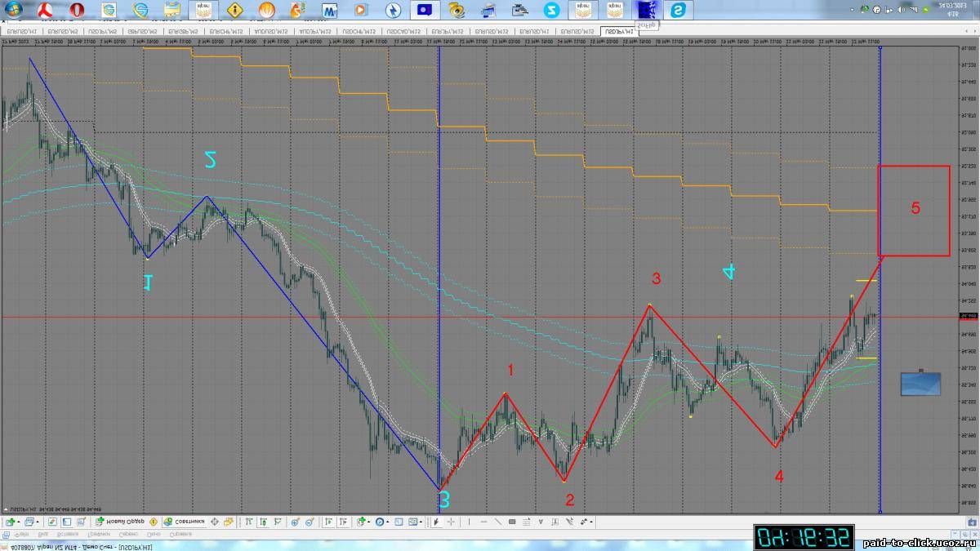Click the New Chart toolbar icon
The height and width of the screenshot is (551, 980).
coord(10,522)
